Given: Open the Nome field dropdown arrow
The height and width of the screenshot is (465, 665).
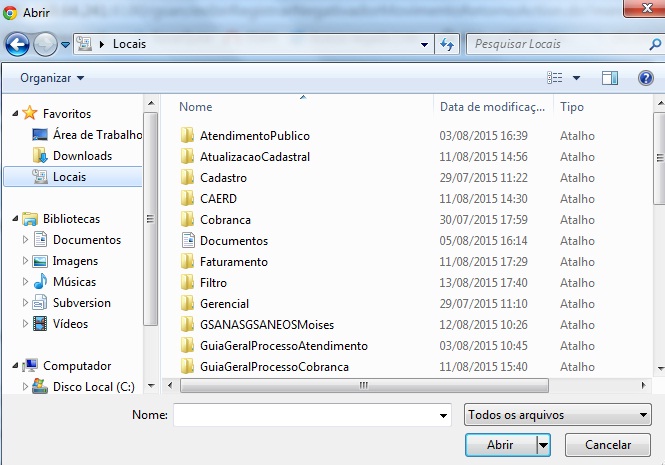Looking at the screenshot, I should pos(443,415).
